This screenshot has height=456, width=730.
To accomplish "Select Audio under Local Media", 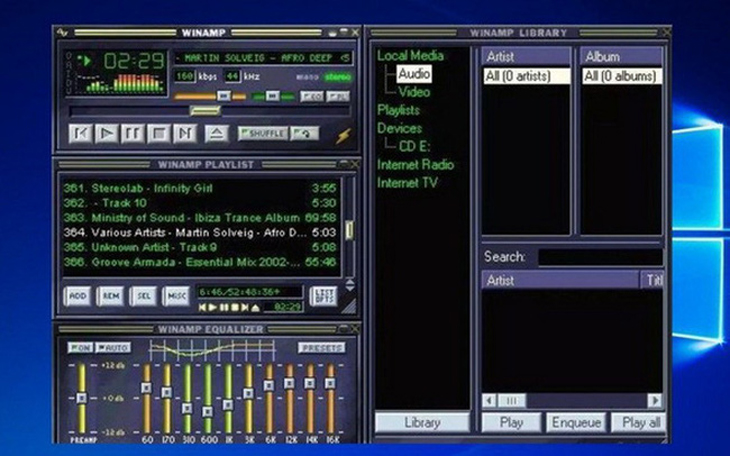I will tap(414, 74).
